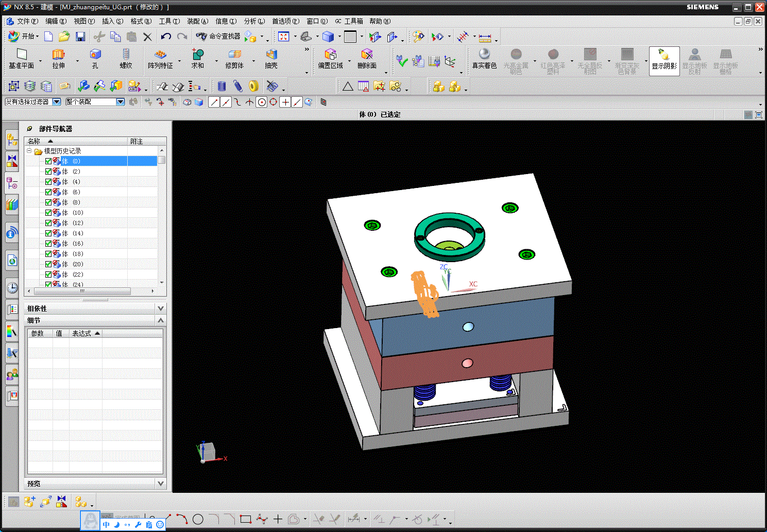
Task: Select the Hole (孔) feature tool
Action: [95, 55]
